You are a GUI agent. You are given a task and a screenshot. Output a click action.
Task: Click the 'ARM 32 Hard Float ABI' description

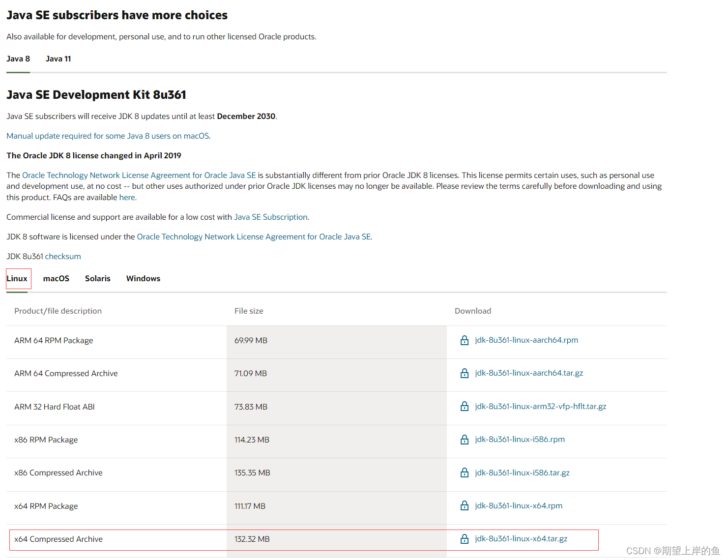[x=55, y=407]
